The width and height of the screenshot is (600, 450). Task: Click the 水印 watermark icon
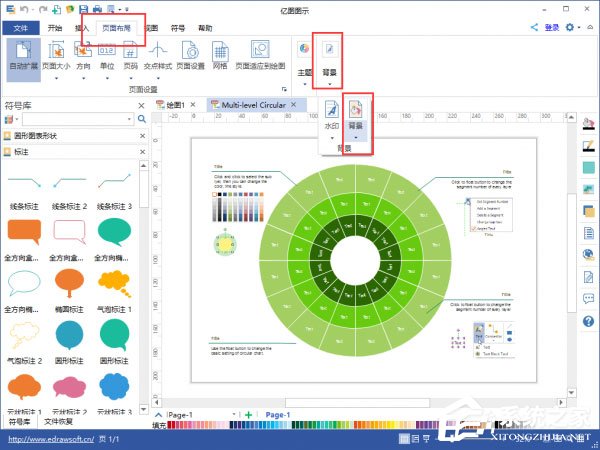click(x=331, y=110)
